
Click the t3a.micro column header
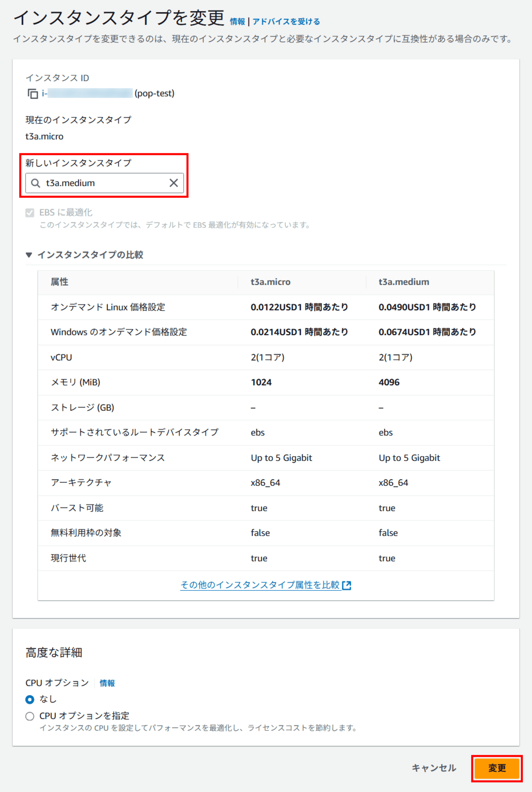click(x=271, y=282)
